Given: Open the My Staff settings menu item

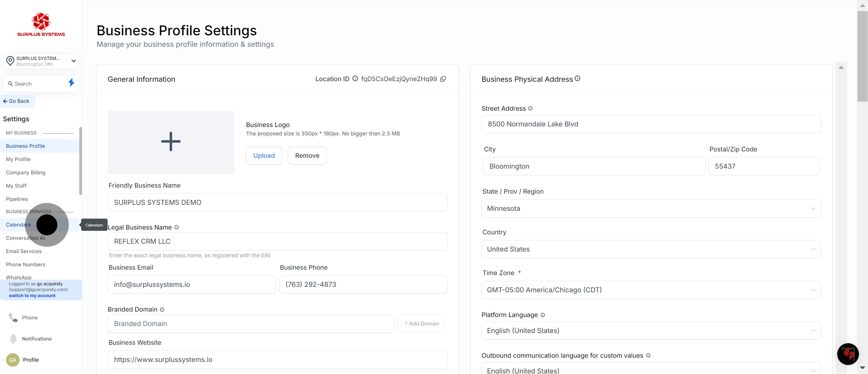Looking at the screenshot, I should pyautogui.click(x=16, y=186).
